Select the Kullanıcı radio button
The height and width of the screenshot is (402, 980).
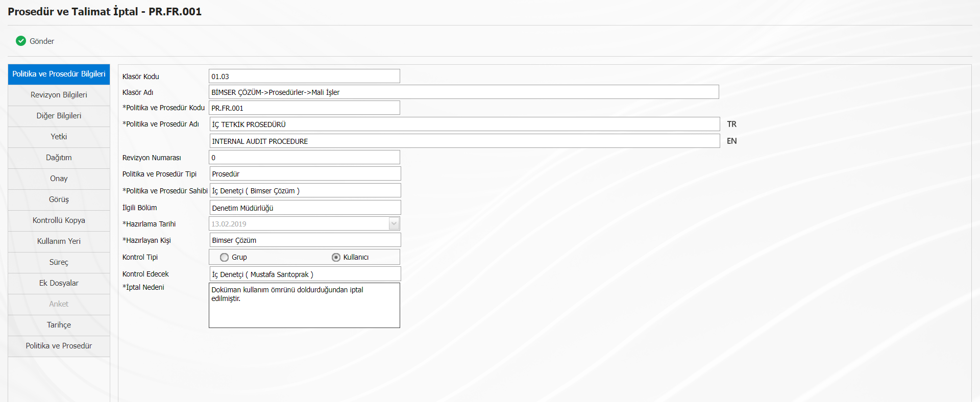pyautogui.click(x=336, y=257)
